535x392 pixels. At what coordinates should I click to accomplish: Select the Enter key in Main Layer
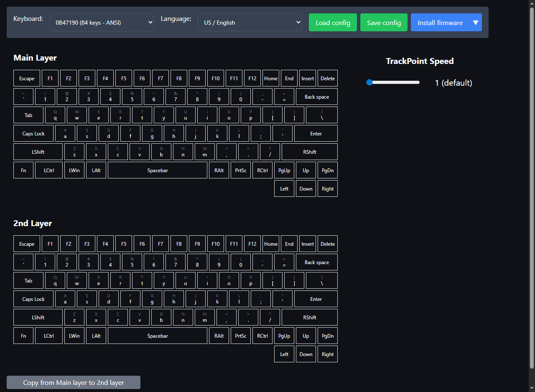click(316, 134)
